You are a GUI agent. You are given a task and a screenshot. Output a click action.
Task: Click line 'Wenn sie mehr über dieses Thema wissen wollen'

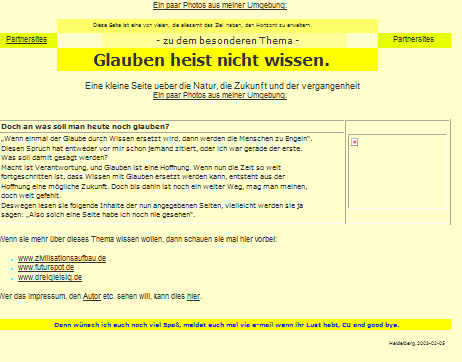[138, 239]
